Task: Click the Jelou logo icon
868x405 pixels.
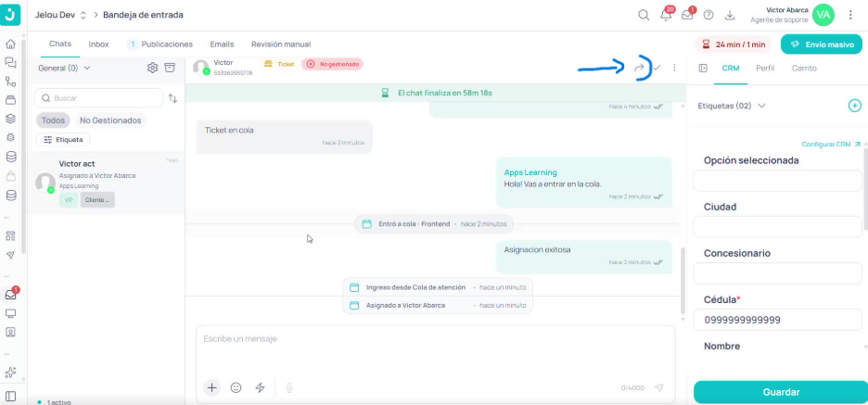Action: point(10,15)
